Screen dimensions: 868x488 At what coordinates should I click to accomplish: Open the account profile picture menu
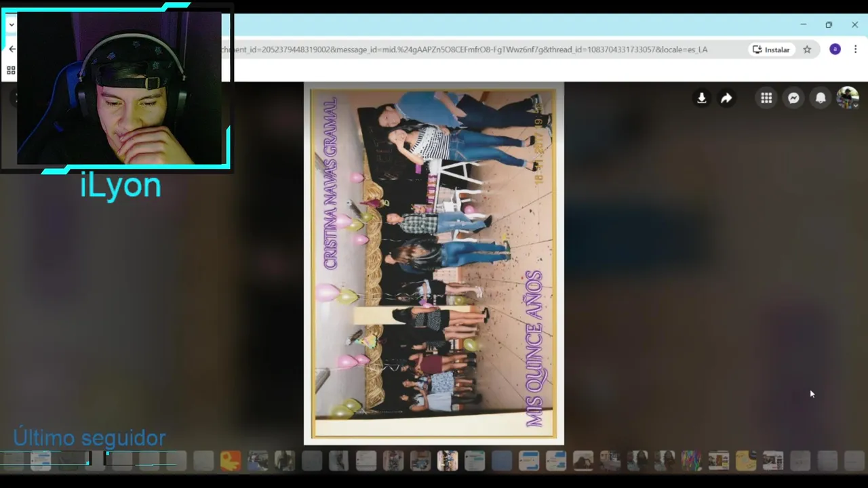coord(848,98)
